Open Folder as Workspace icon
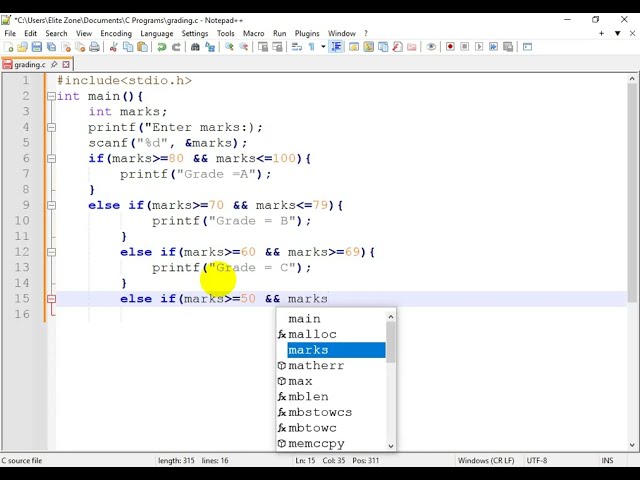This screenshot has width=640, height=480. click(411, 47)
